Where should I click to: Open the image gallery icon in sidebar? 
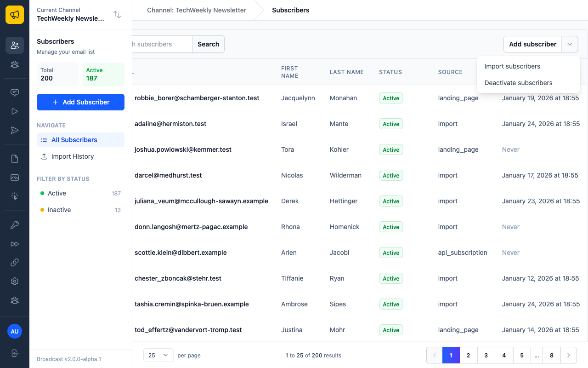click(x=15, y=178)
